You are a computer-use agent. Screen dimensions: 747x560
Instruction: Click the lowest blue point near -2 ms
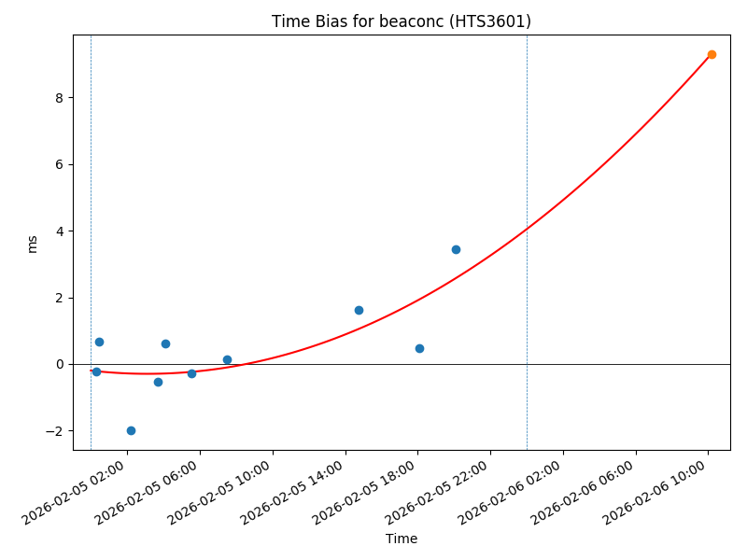tap(131, 430)
